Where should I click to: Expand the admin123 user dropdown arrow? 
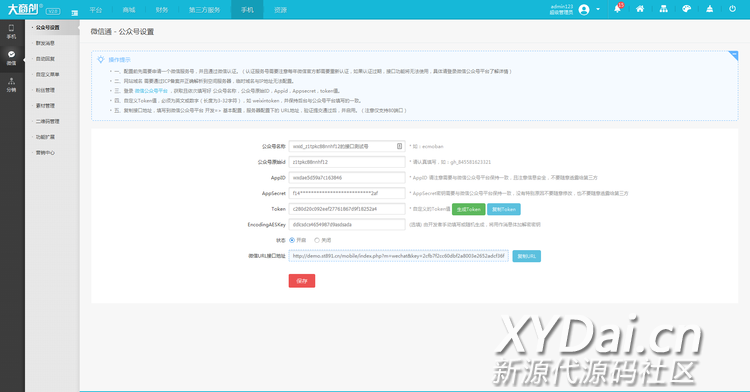[x=598, y=9]
